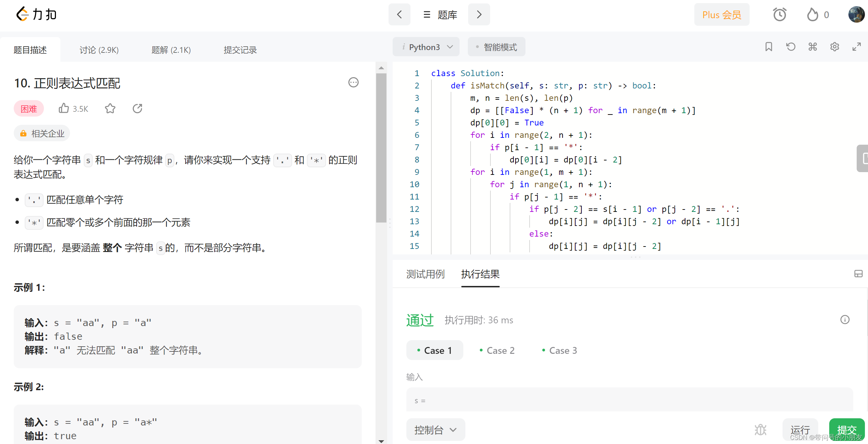Click the scrollbar up arrow

381,68
